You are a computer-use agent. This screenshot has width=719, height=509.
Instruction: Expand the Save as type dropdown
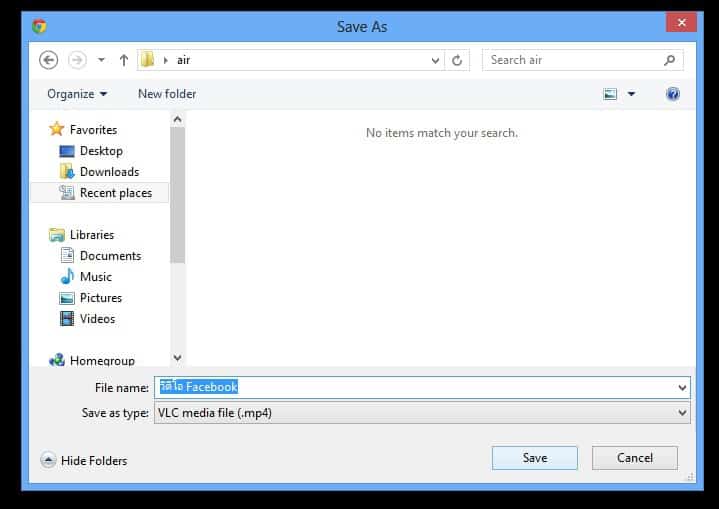pos(682,412)
